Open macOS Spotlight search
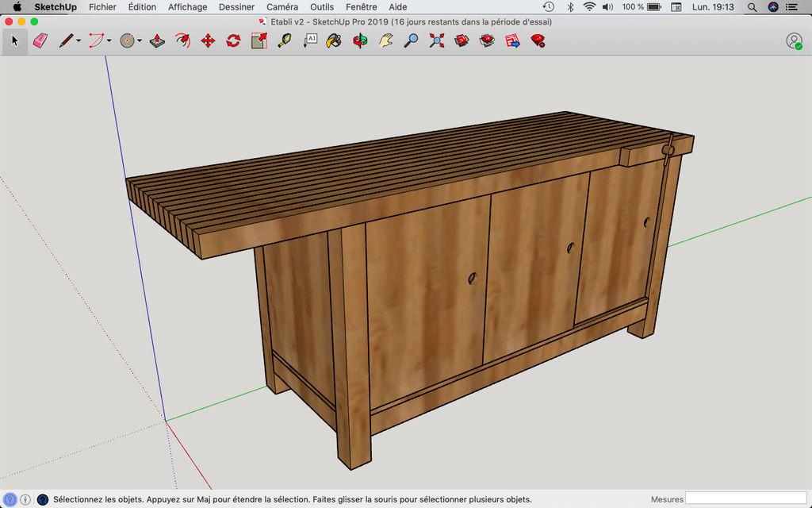 [753, 7]
